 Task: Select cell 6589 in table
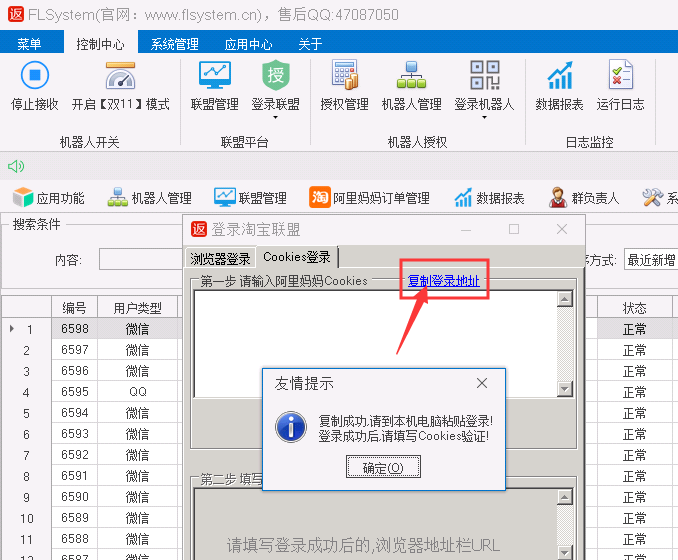click(74, 518)
